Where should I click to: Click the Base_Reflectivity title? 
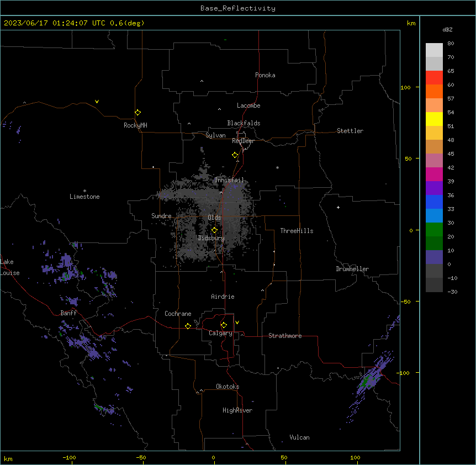pos(238,8)
